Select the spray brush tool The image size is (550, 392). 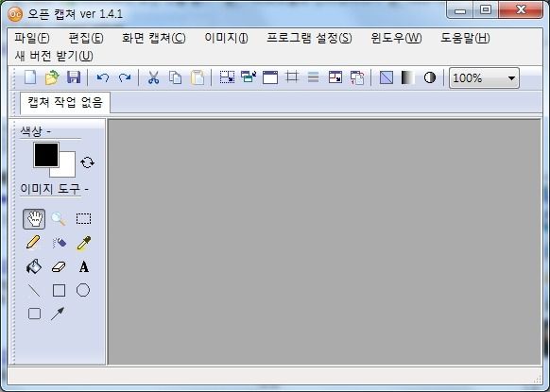point(59,243)
